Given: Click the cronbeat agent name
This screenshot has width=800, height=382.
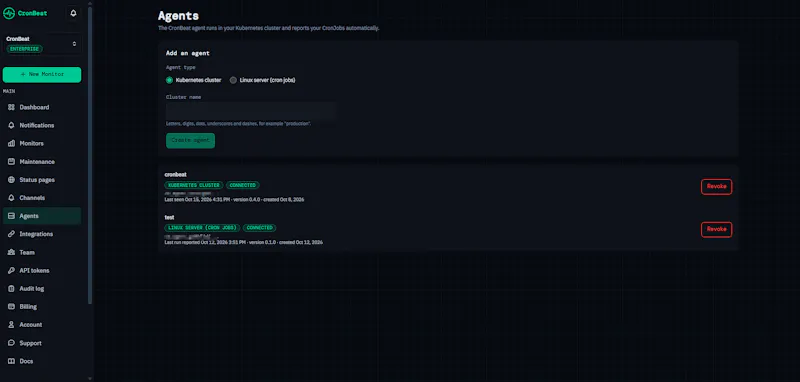Looking at the screenshot, I should (x=176, y=174).
